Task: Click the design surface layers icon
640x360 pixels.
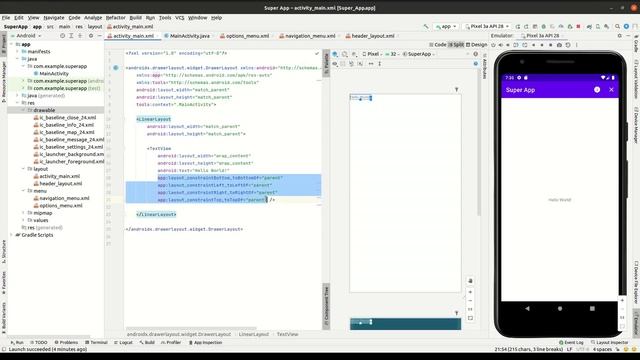Action: pyautogui.click(x=335, y=54)
